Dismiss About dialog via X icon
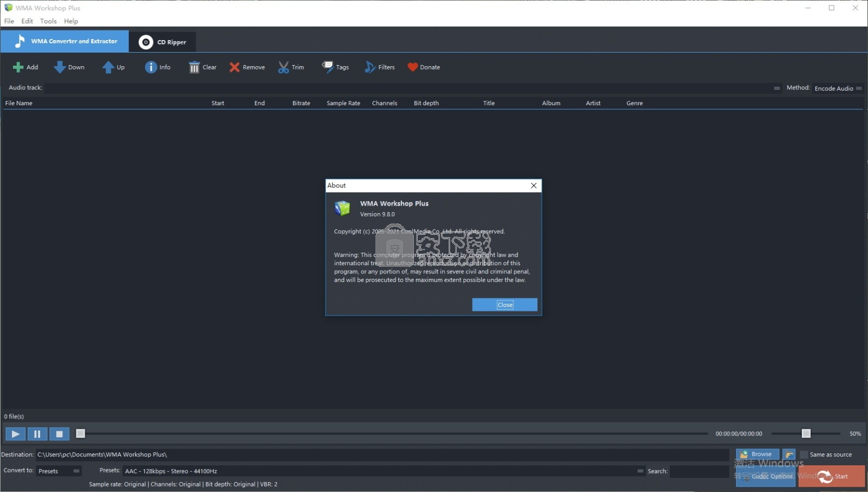This screenshot has width=868, height=492. (534, 186)
